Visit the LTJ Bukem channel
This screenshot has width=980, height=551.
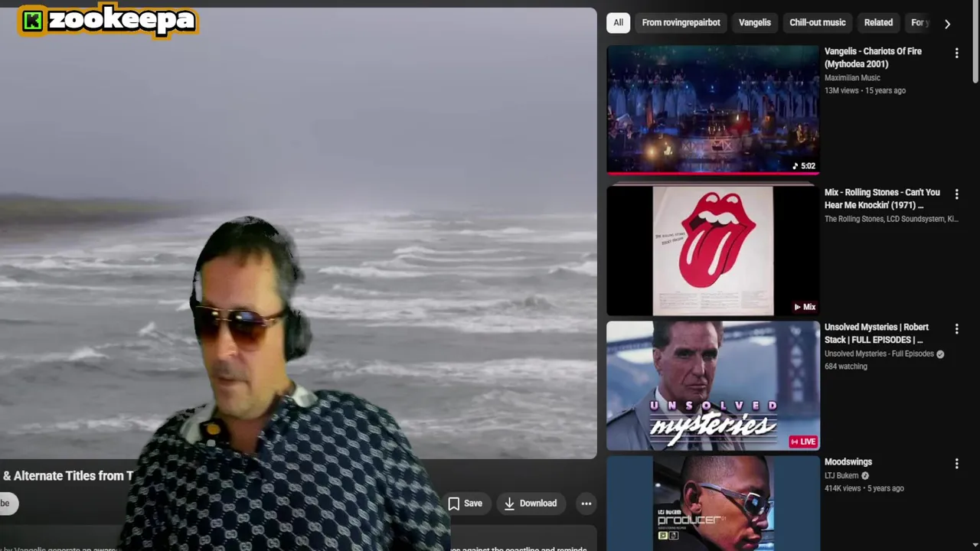(841, 476)
